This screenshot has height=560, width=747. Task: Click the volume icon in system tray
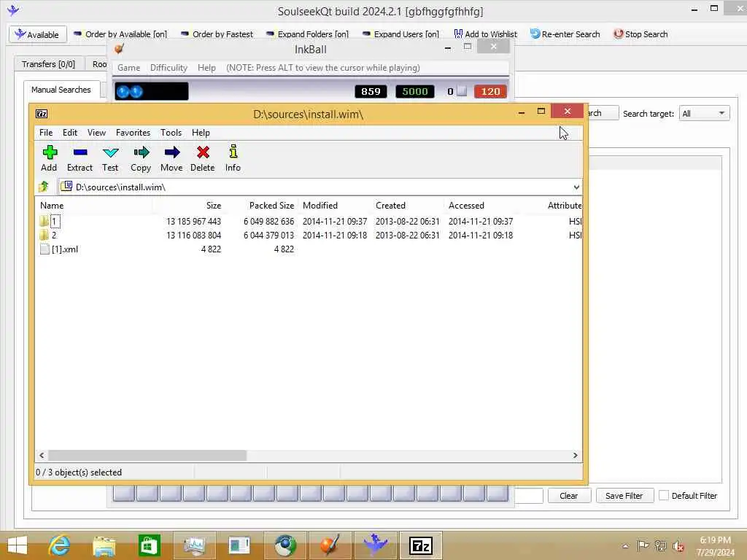click(x=678, y=545)
